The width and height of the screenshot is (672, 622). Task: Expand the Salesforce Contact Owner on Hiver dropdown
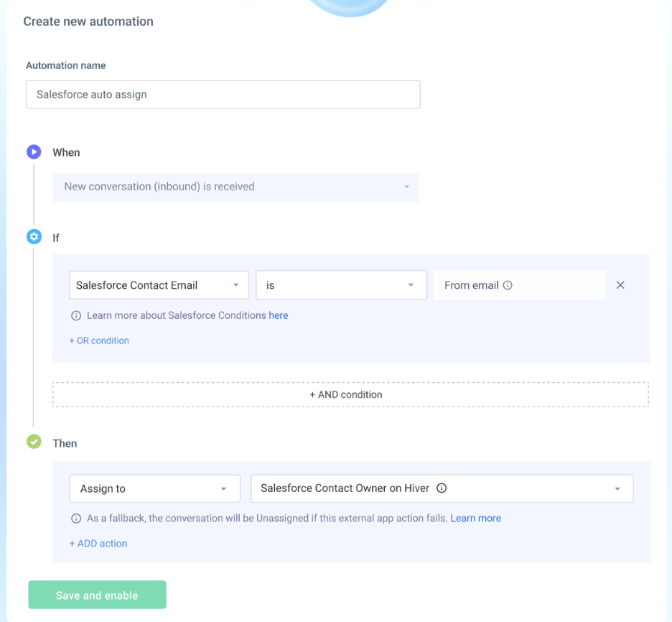click(x=617, y=488)
